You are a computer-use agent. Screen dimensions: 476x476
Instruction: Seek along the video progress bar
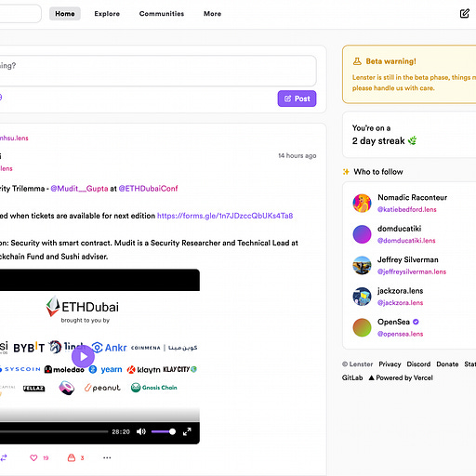click(54, 431)
